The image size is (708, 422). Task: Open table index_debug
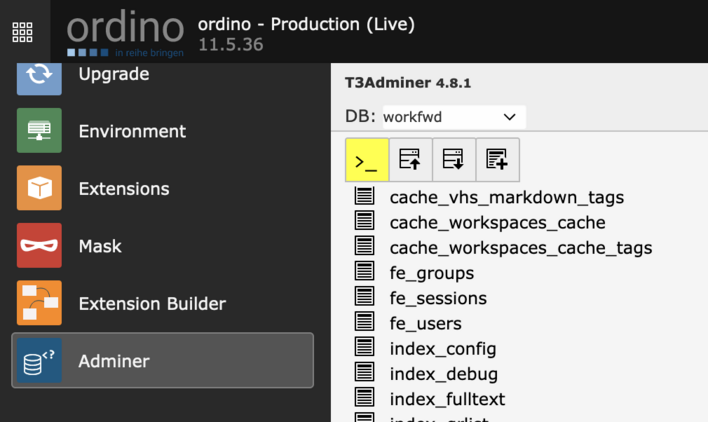click(x=444, y=375)
